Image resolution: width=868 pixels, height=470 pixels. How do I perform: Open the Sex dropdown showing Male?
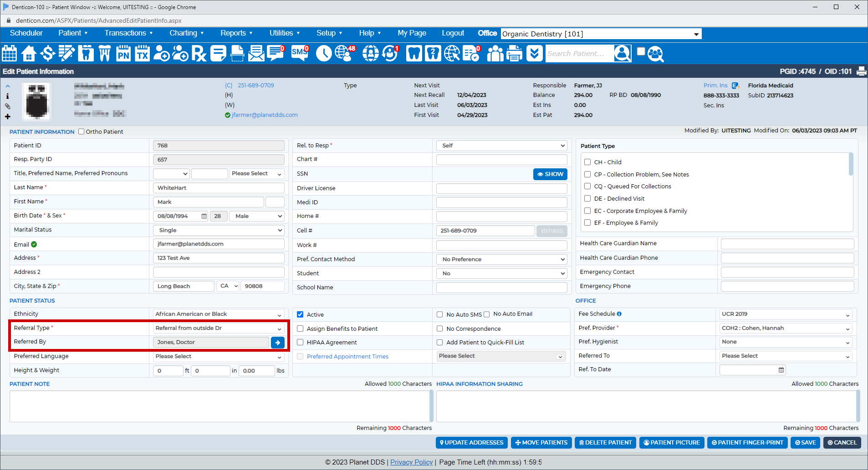point(257,216)
